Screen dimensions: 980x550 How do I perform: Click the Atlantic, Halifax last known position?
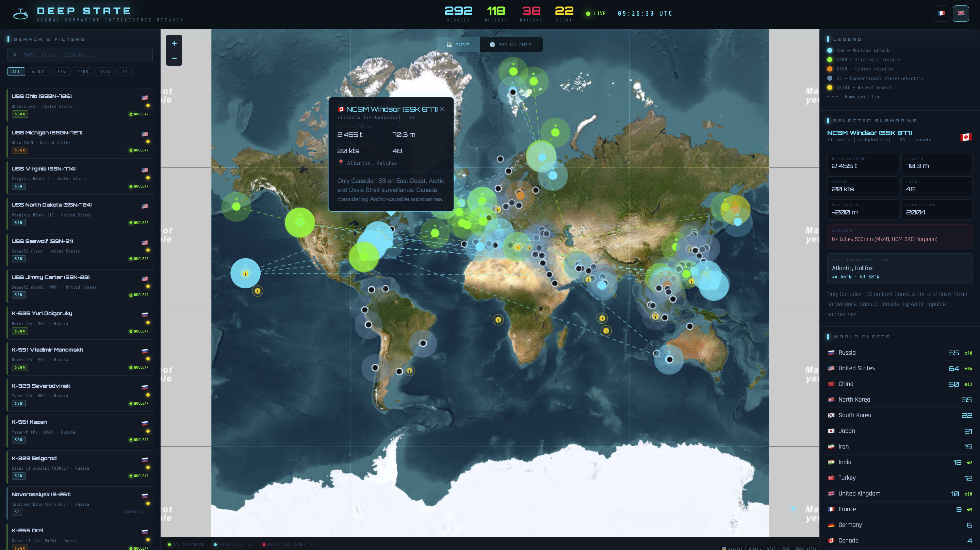click(900, 269)
